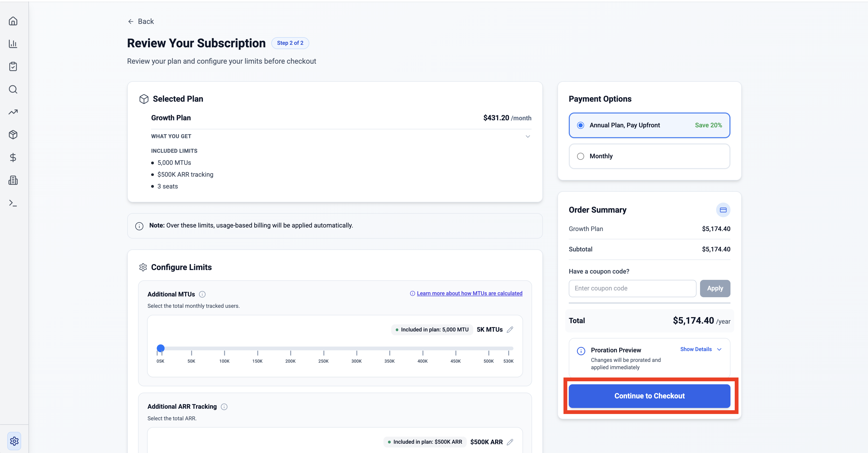The width and height of the screenshot is (868, 453).
Task: Click the 3 seats included limit
Action: pyautogui.click(x=167, y=186)
